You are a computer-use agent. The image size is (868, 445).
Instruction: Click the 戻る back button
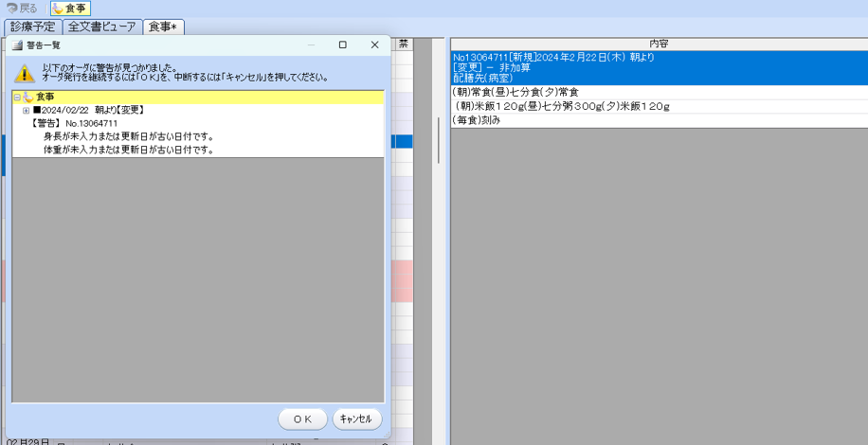(x=22, y=9)
